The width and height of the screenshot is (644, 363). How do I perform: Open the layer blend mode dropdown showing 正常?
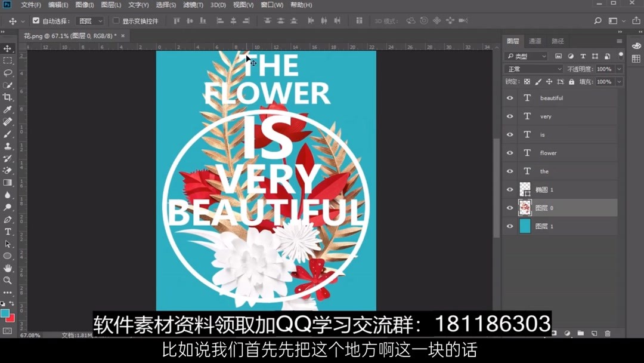[532, 69]
